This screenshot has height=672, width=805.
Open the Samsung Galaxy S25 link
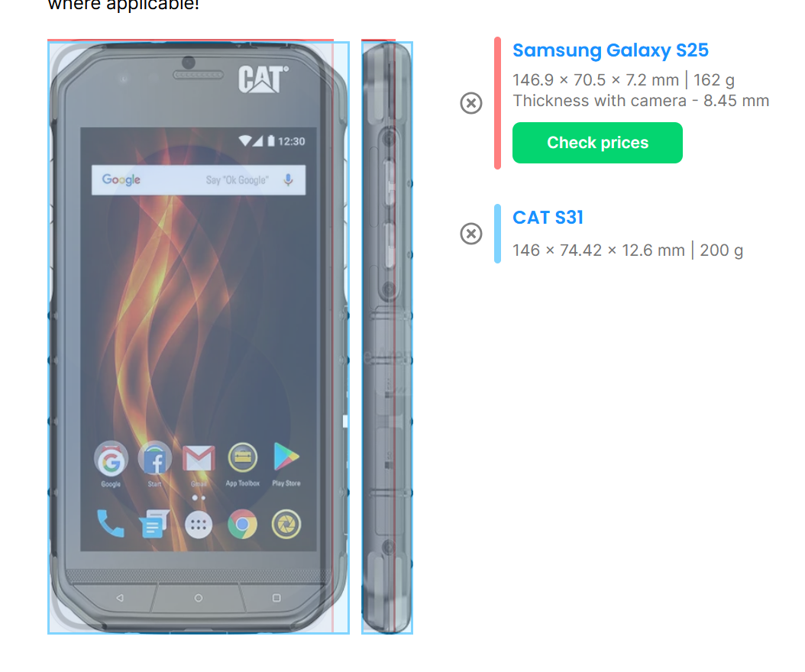[610, 50]
